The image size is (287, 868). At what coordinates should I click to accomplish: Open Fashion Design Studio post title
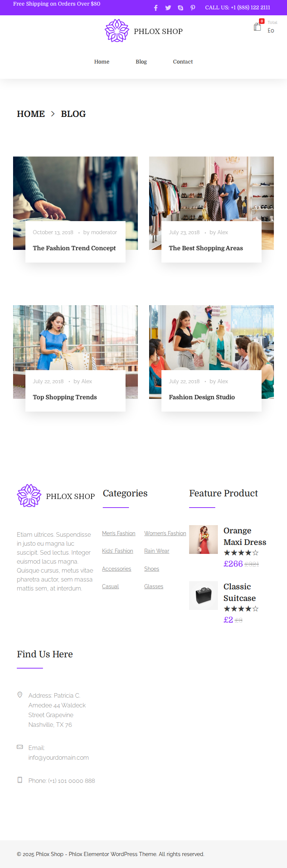pyautogui.click(x=202, y=397)
